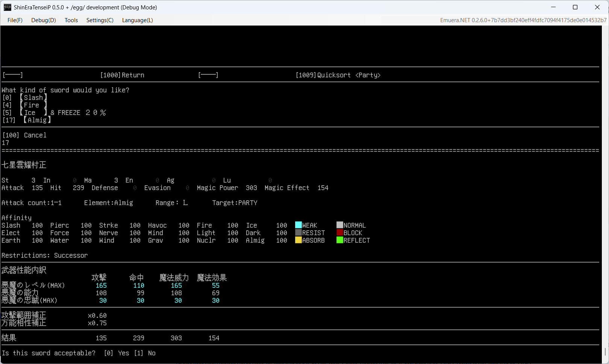Click the [1000] Return option
609x364 pixels.
122,75
